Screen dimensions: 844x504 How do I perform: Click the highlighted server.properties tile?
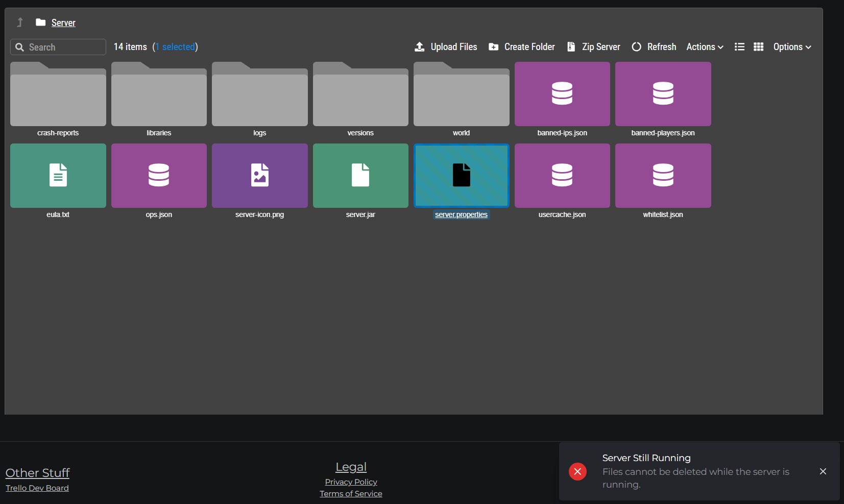point(462,176)
